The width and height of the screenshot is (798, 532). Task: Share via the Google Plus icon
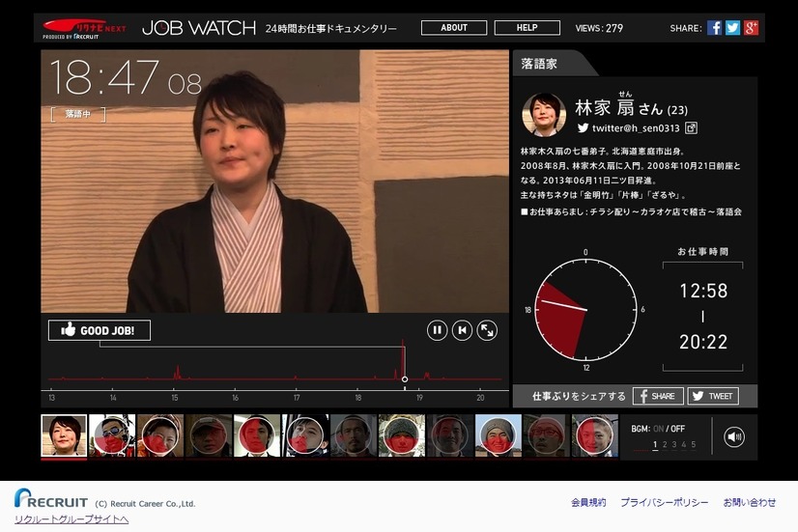752,27
